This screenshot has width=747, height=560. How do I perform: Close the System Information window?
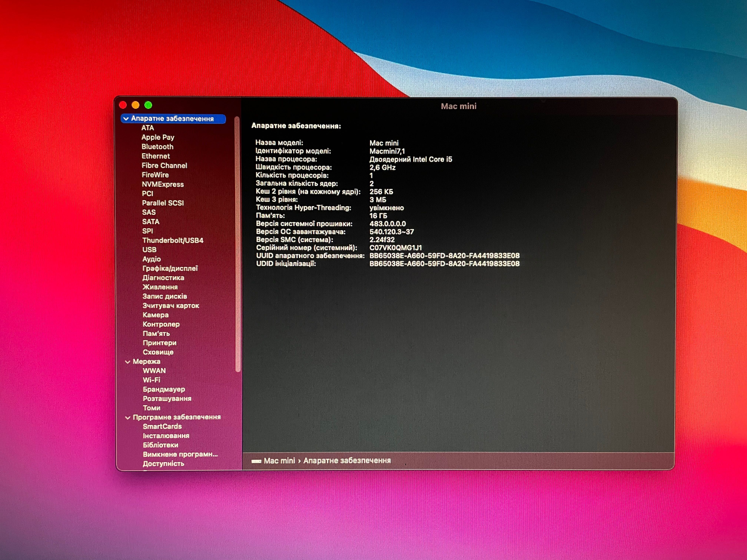pyautogui.click(x=123, y=105)
